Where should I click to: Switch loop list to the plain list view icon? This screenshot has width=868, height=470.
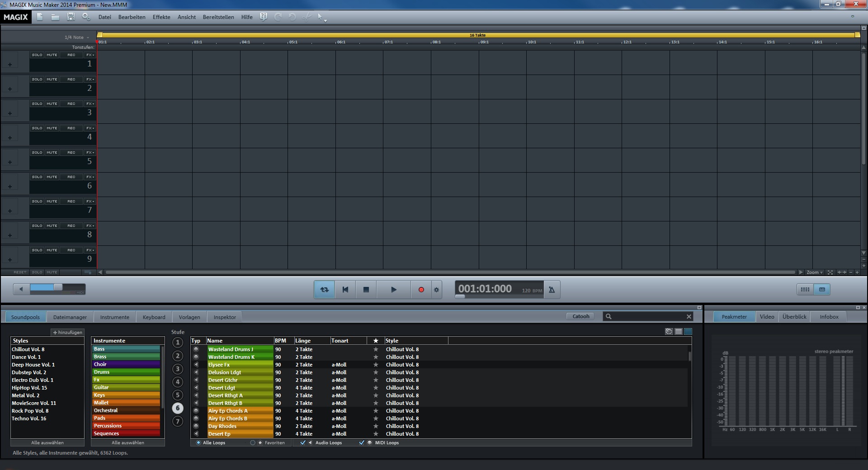[x=679, y=331]
